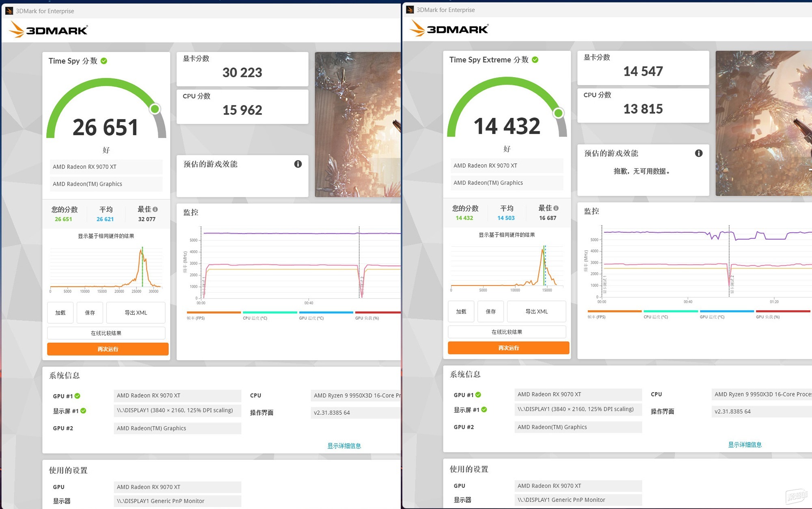Image resolution: width=812 pixels, height=509 pixels.
Task: Click left window DISPLAY1 3840 × 2160 field
Action: (177, 410)
